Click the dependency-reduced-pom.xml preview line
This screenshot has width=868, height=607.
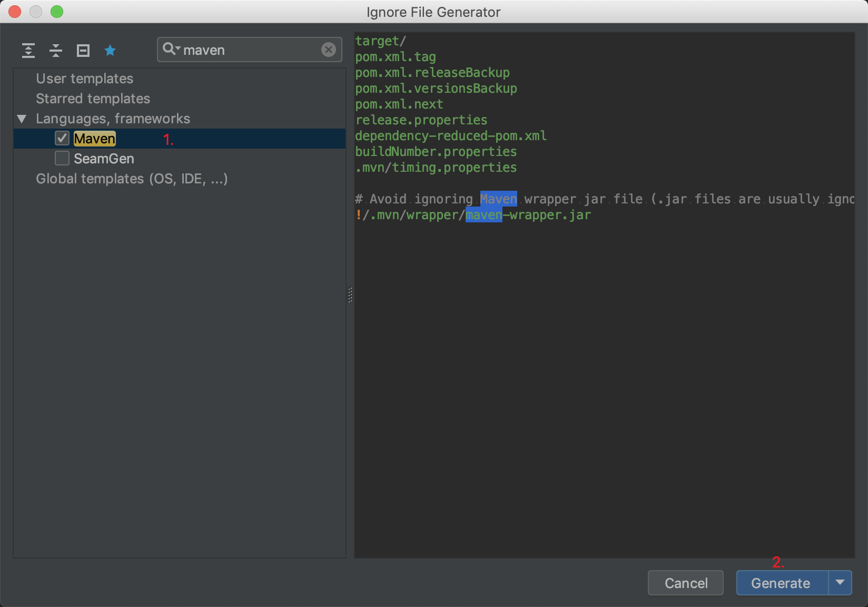(x=451, y=136)
